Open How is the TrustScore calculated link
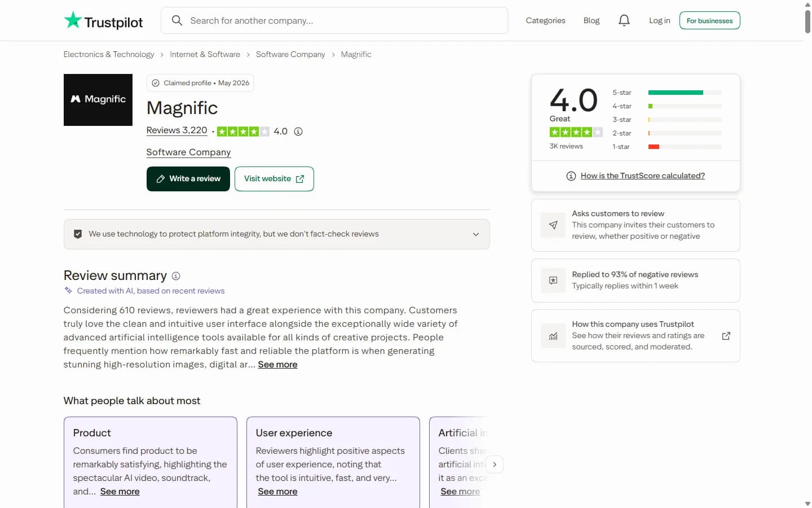This screenshot has width=812, height=508. (642, 176)
